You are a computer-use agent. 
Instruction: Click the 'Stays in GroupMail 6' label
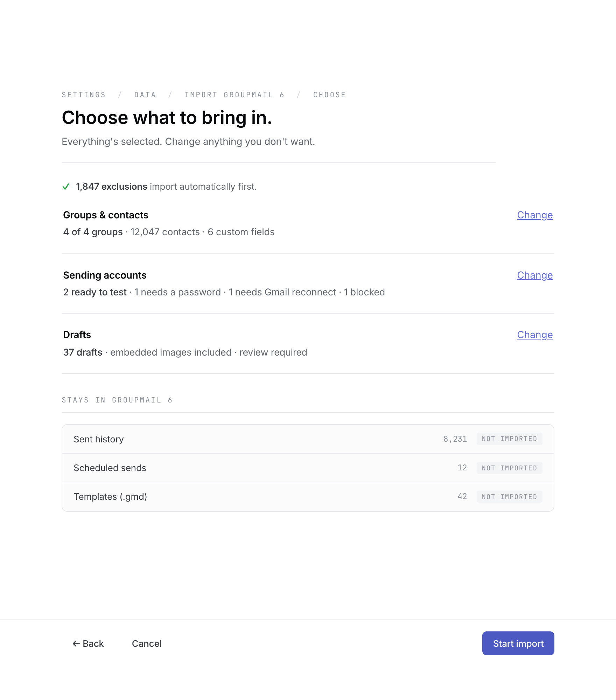coord(117,400)
